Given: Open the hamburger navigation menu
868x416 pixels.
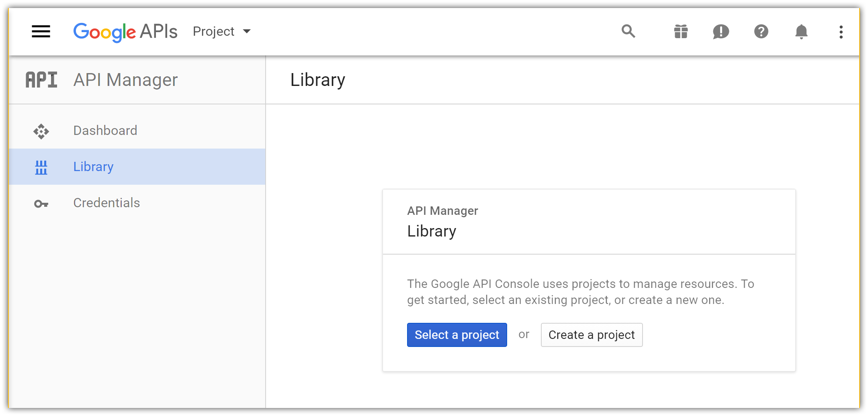Looking at the screenshot, I should pyautogui.click(x=41, y=31).
